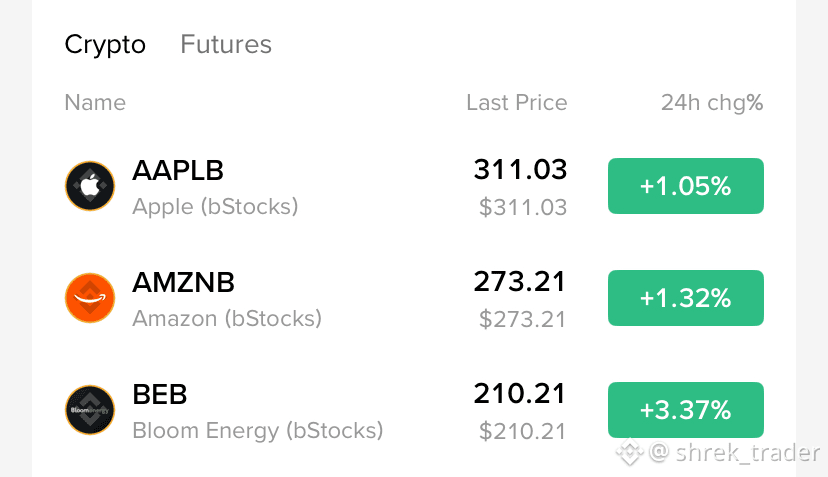Viewport: 828px width, 477px height.
Task: Open Apple (bStocks) description text
Action: click(215, 207)
